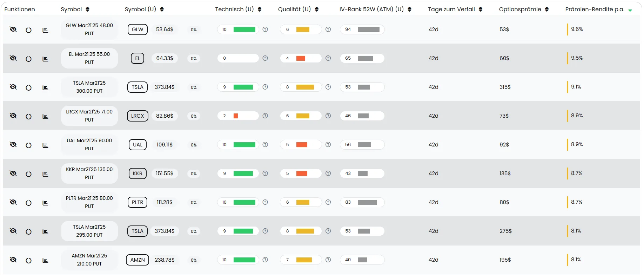Click the circle icon in the LRCX row
The width and height of the screenshot is (644, 275).
point(29,117)
